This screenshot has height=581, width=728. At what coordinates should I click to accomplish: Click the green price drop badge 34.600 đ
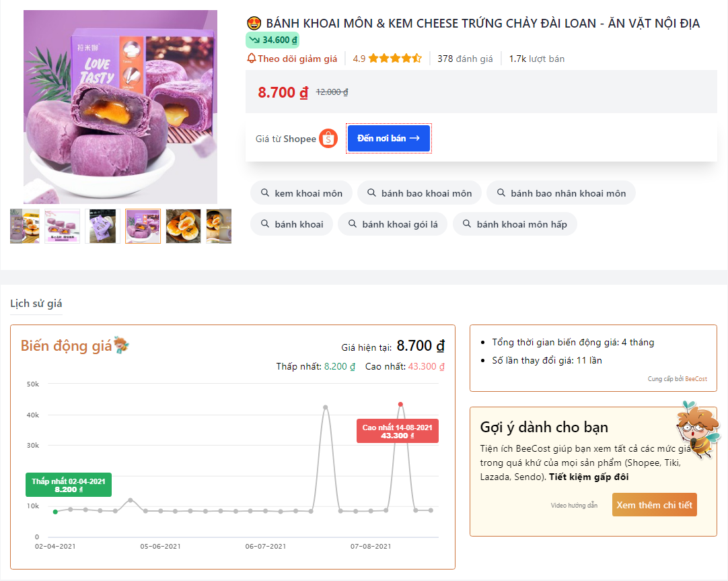[272, 40]
